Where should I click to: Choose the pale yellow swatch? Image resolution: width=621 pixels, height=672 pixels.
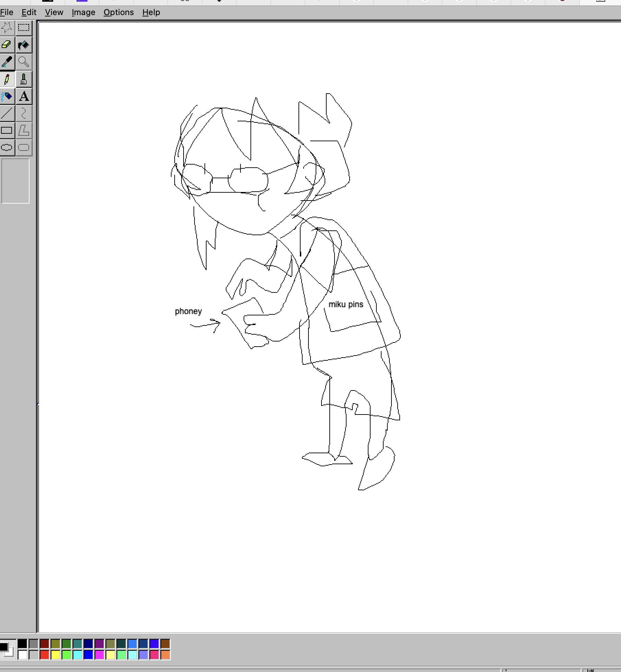tap(110, 655)
